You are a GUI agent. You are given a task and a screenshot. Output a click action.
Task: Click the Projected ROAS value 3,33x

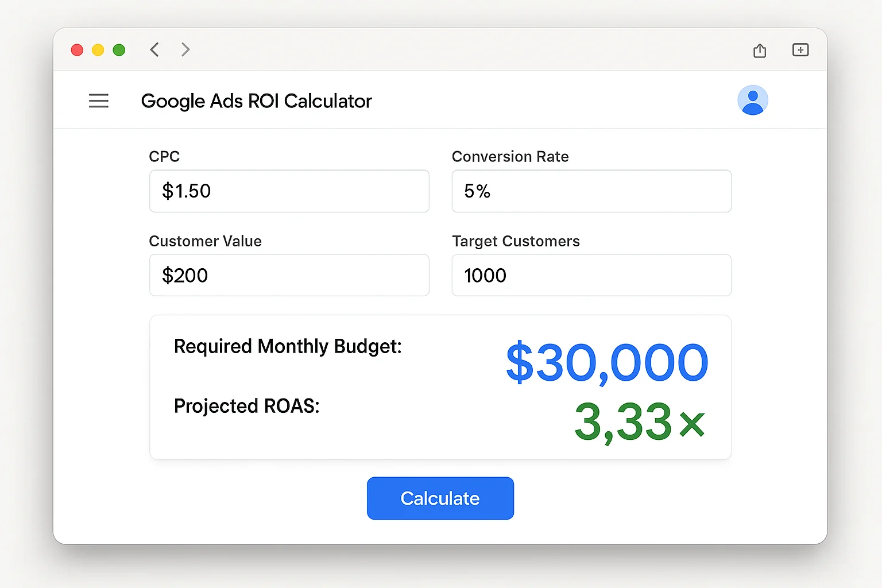639,423
